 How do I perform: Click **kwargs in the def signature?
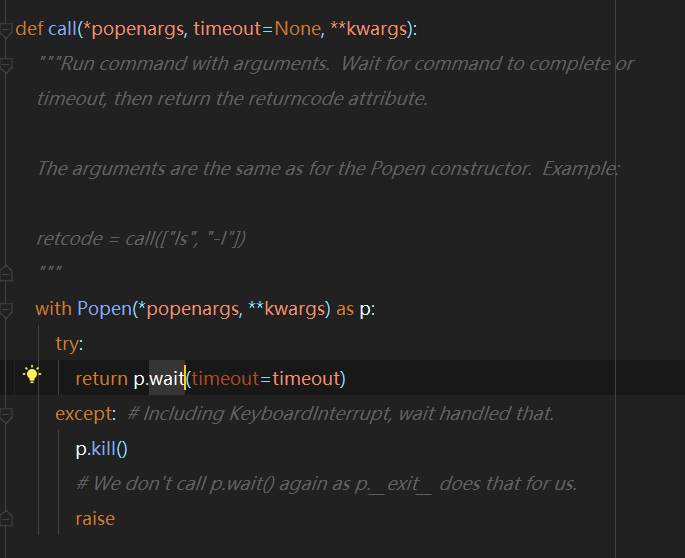tap(369, 29)
